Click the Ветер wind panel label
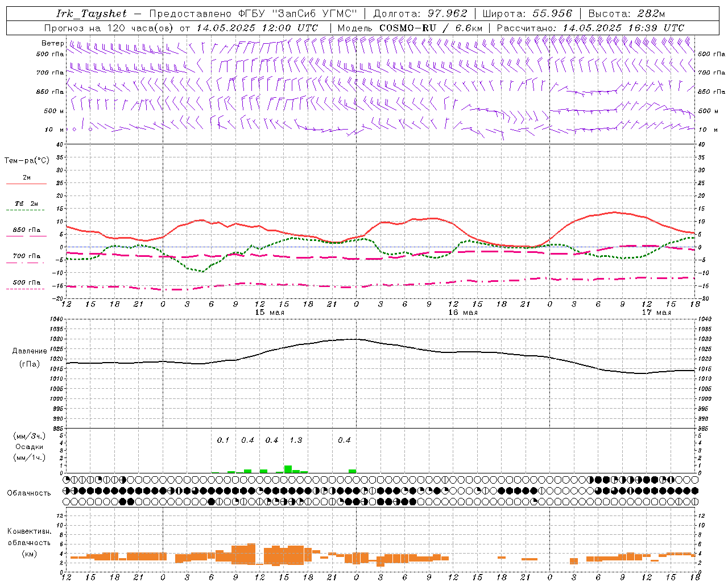The width and height of the screenshot is (728, 582). (52, 43)
